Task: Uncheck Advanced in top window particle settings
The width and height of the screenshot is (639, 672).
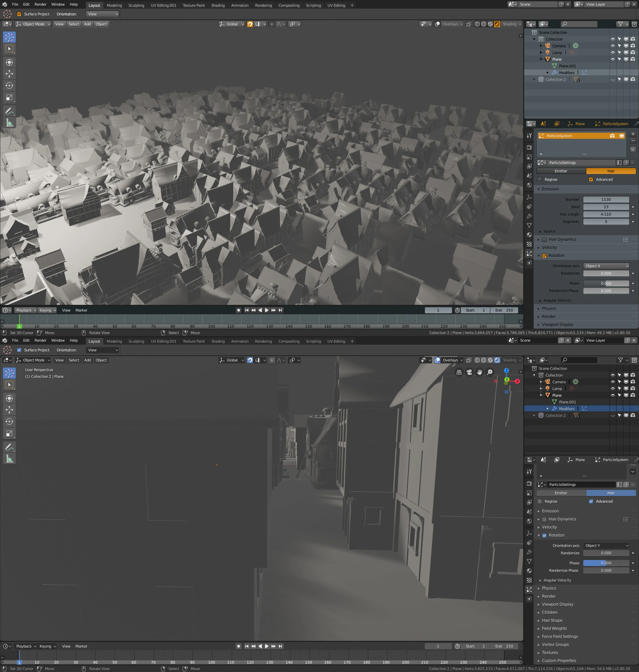Action: [x=591, y=179]
